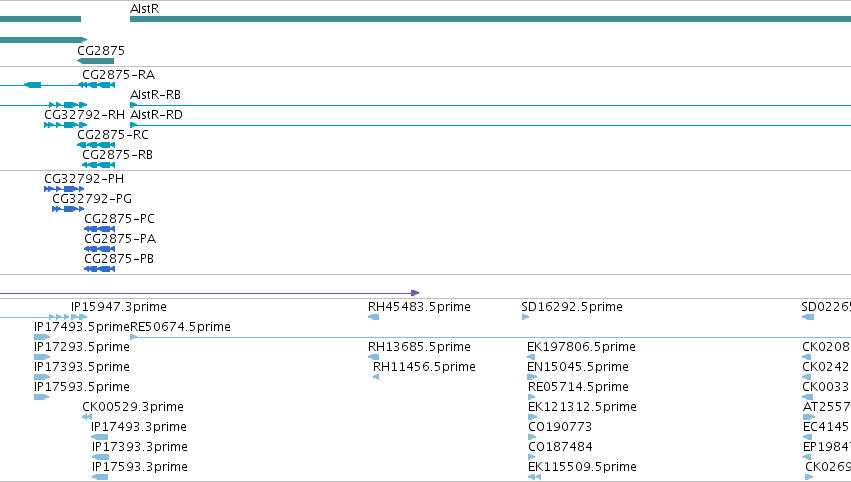Click the CG2875-PA protein glyph

pos(99,249)
